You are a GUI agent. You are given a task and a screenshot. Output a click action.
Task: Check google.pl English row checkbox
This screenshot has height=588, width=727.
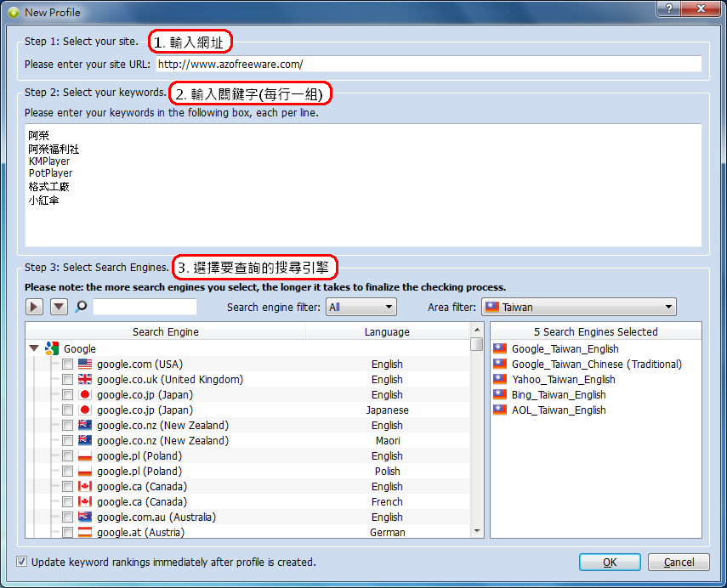point(68,456)
